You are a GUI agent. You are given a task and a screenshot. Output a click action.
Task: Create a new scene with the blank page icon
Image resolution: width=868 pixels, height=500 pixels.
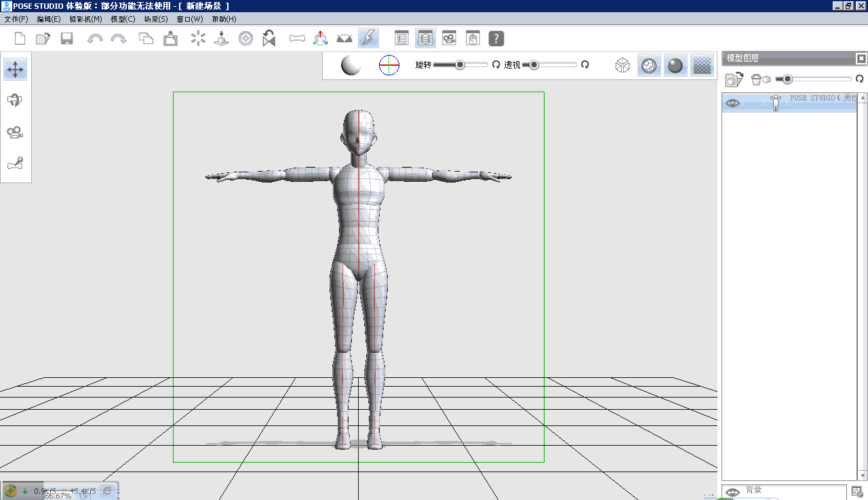tap(20, 39)
